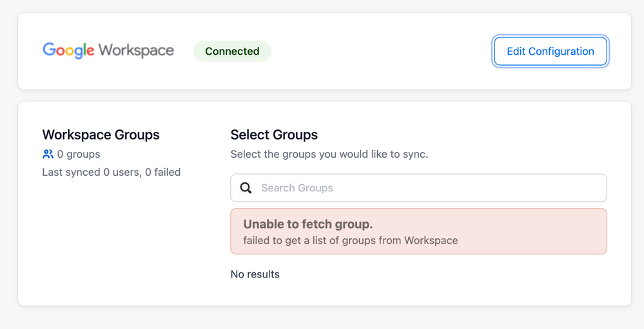Click the Unable to fetch group error title
The height and width of the screenshot is (329, 644).
(308, 224)
